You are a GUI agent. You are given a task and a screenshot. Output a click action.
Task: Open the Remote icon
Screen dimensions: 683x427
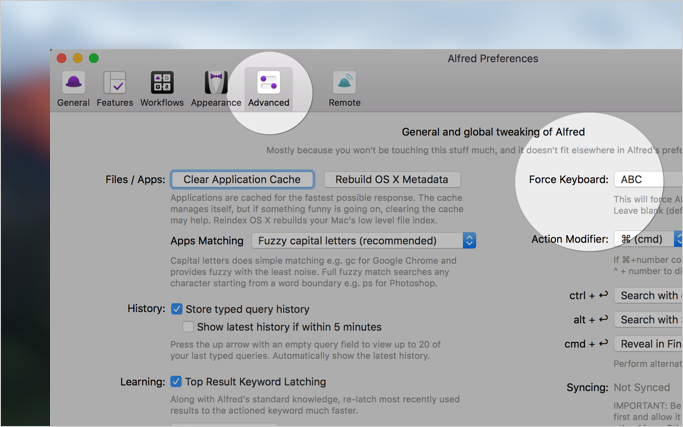344,82
